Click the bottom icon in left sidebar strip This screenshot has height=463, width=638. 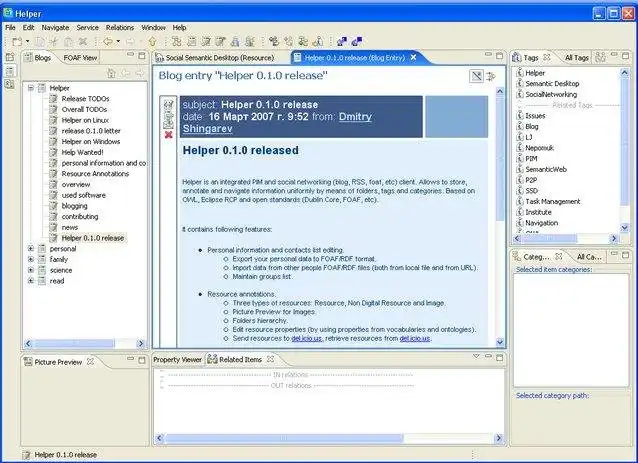point(10,84)
